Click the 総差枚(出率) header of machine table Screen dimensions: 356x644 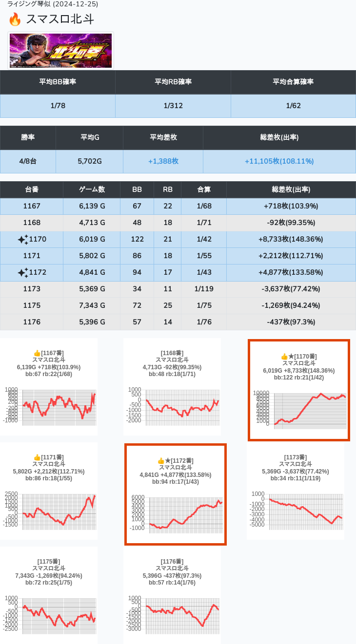(291, 189)
